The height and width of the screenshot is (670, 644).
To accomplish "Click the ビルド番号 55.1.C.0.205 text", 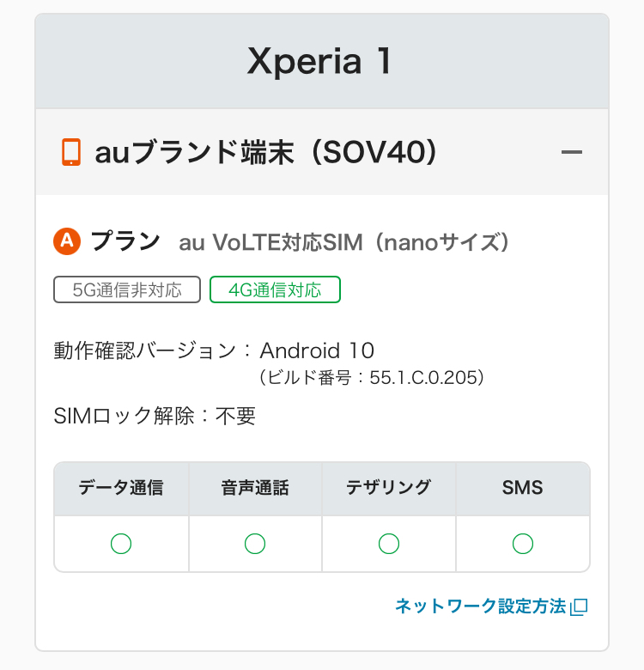I will pyautogui.click(x=373, y=377).
